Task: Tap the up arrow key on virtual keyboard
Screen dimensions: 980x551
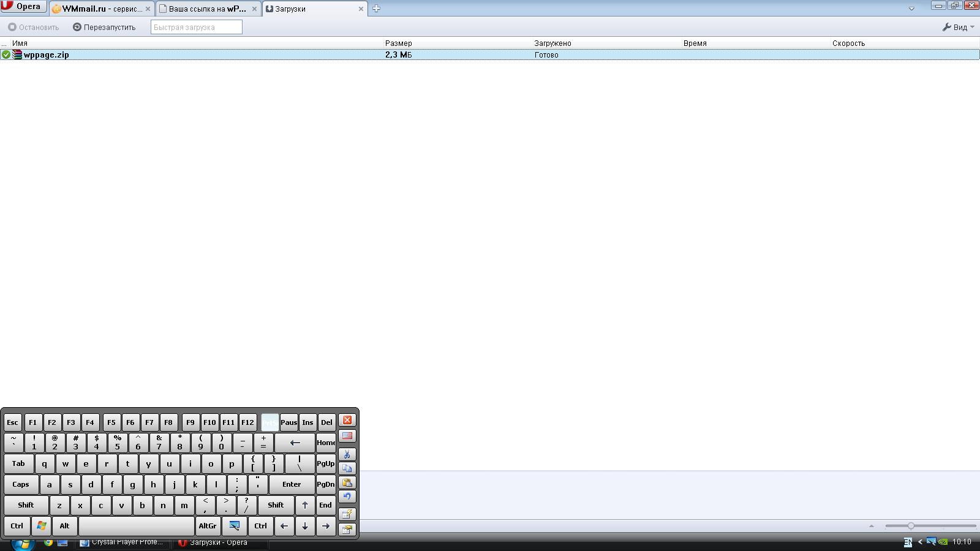Action: [304, 505]
